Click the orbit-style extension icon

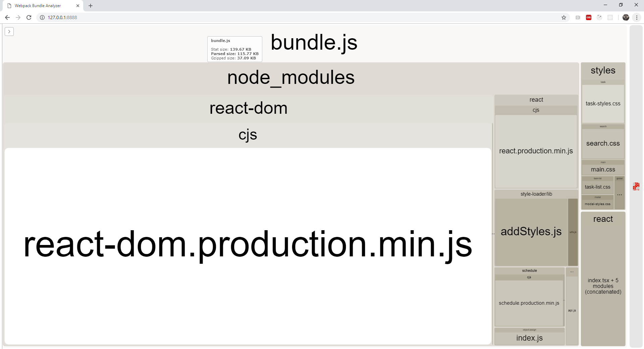599,17
